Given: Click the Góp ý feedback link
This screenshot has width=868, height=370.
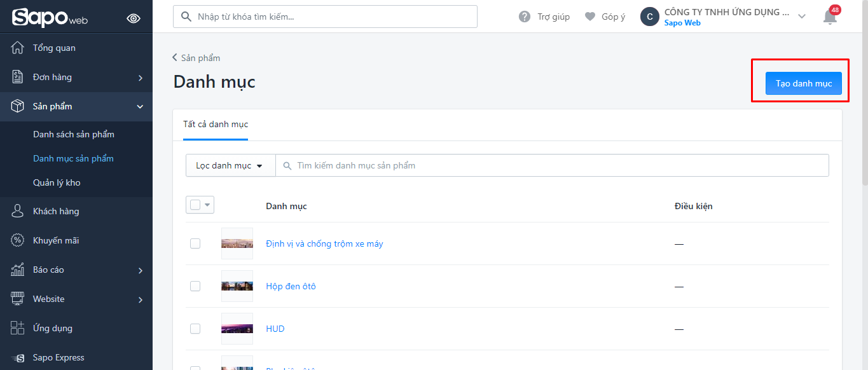Looking at the screenshot, I should (x=614, y=17).
